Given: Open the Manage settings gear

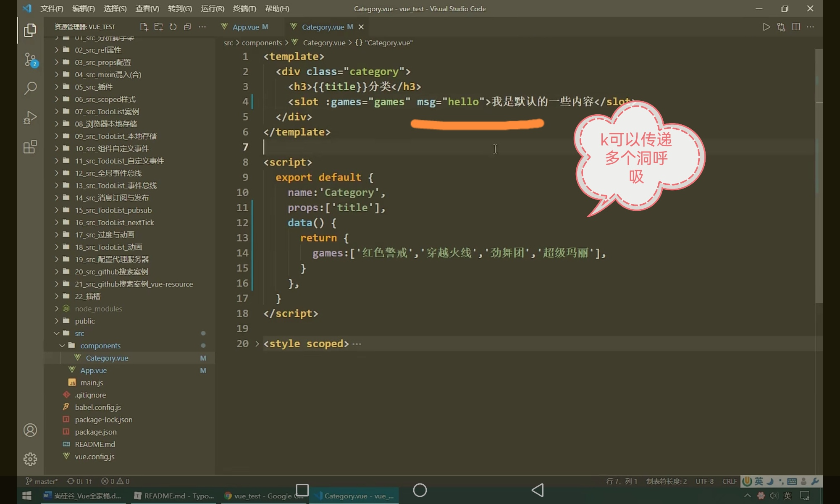Looking at the screenshot, I should (30, 459).
